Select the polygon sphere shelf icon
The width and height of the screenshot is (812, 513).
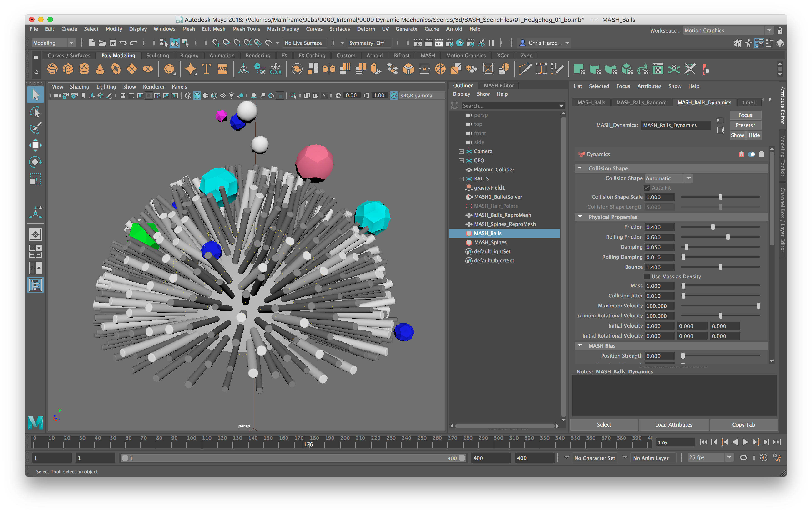click(52, 69)
